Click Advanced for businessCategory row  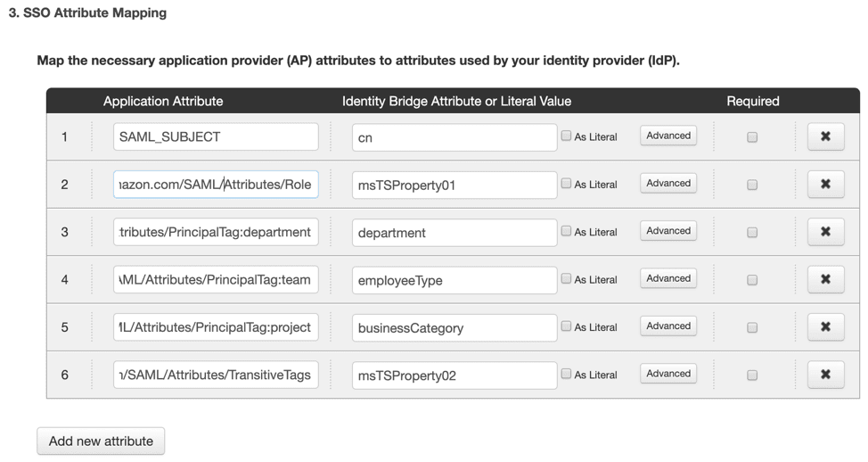coord(668,326)
